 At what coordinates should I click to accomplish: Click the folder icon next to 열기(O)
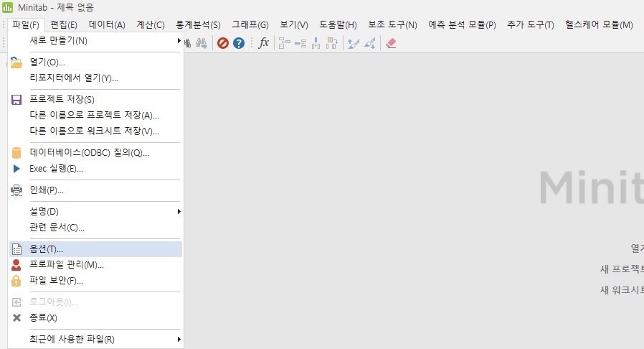(x=16, y=62)
